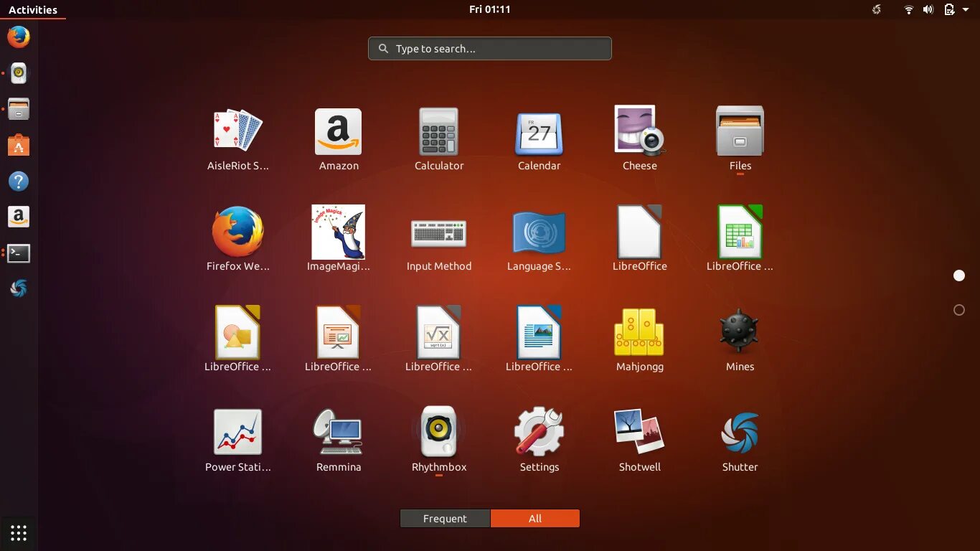Click Amazon icon in the dock
The width and height of the screenshot is (980, 551).
tap(19, 217)
